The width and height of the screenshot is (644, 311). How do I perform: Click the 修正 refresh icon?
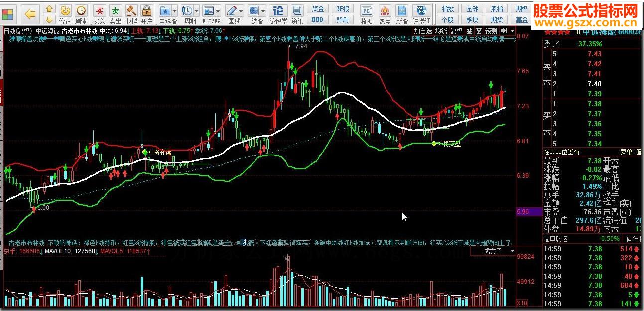click(65, 13)
